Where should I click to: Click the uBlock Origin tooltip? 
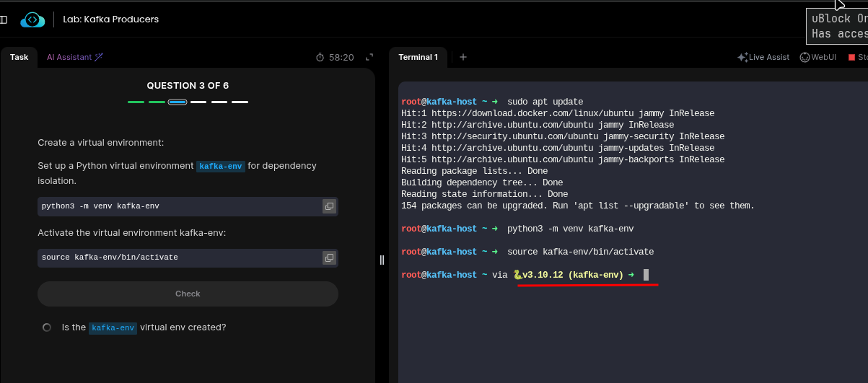tap(837, 26)
